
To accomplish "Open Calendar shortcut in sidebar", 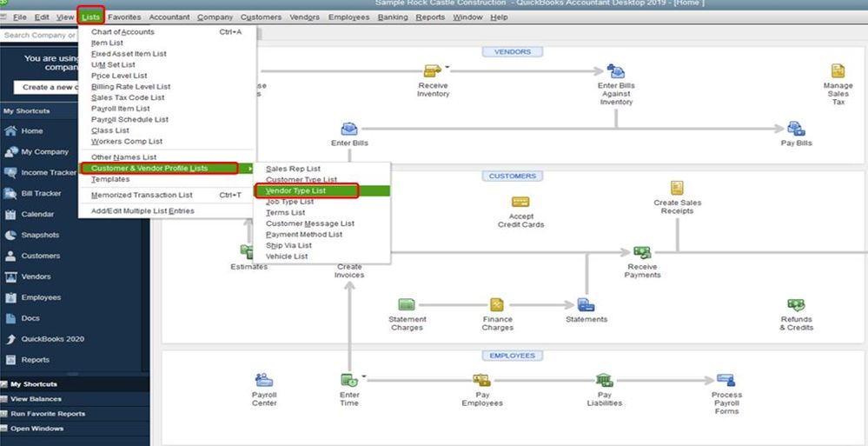I will [37, 214].
